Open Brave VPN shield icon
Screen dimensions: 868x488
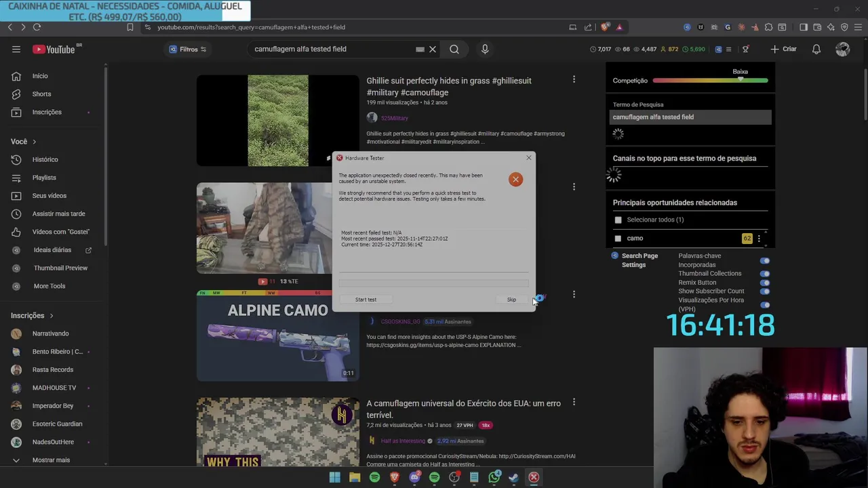[x=844, y=27]
